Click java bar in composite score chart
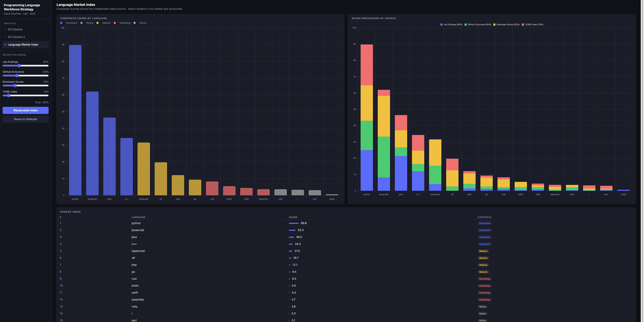The image size is (644, 322). click(x=110, y=157)
